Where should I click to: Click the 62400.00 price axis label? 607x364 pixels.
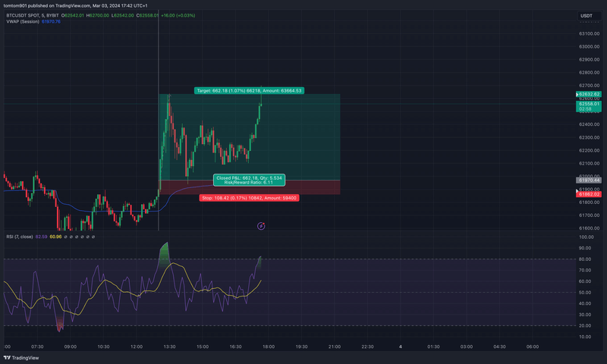coord(590,124)
